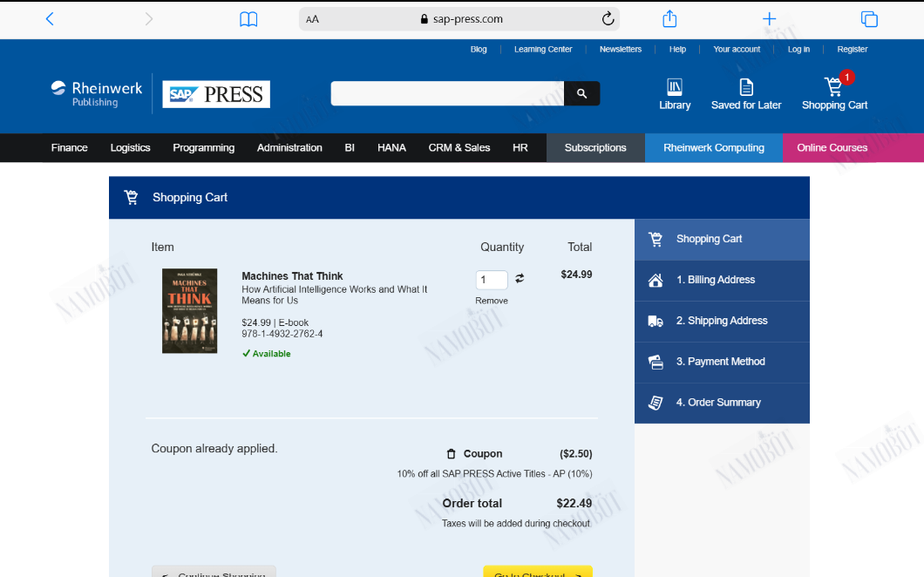Viewport: 924px width, 577px height.
Task: Click the search magnifier button
Action: coord(581,94)
